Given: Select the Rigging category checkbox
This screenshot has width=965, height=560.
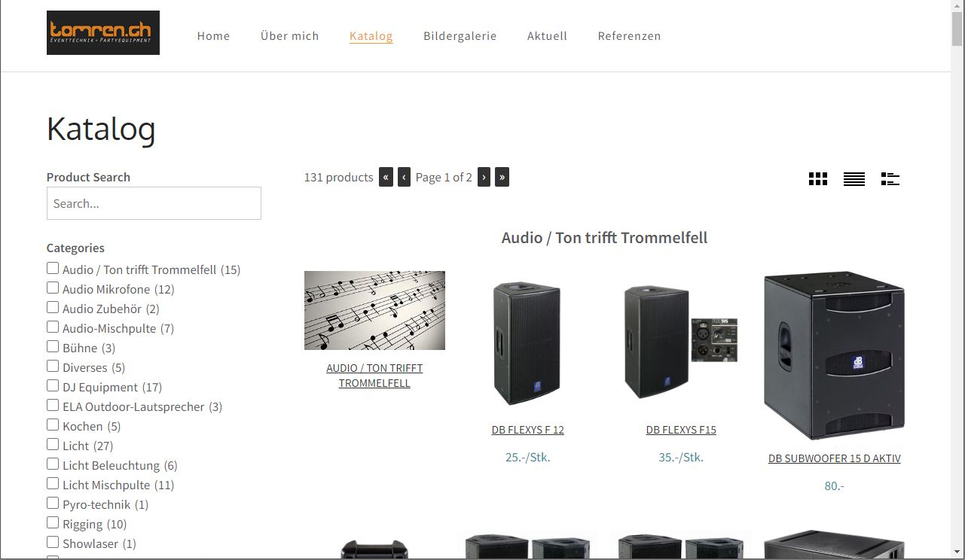Looking at the screenshot, I should (53, 522).
